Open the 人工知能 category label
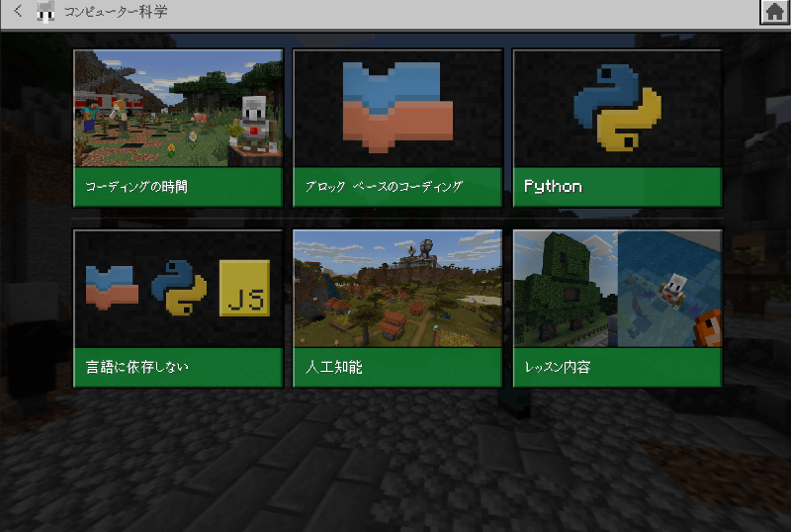The height and width of the screenshot is (532, 791). 397,367
